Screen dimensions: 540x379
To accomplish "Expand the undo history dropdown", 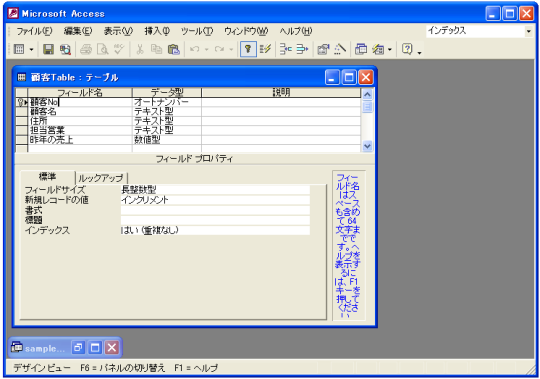I will (x=207, y=50).
